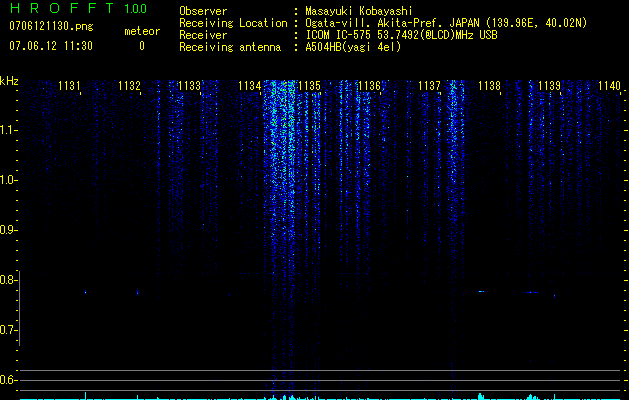Click the HROFFT title text
Image resolution: width=629 pixels, height=400 pixels.
pos(61,8)
